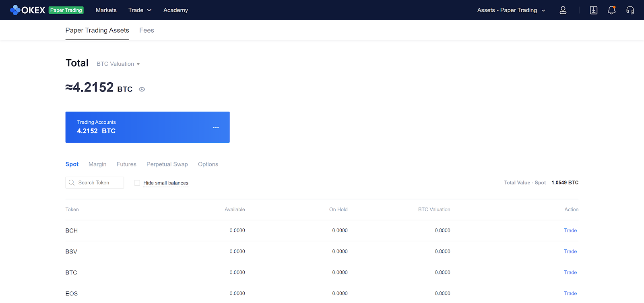Click the OKEX logo

[x=27, y=10]
